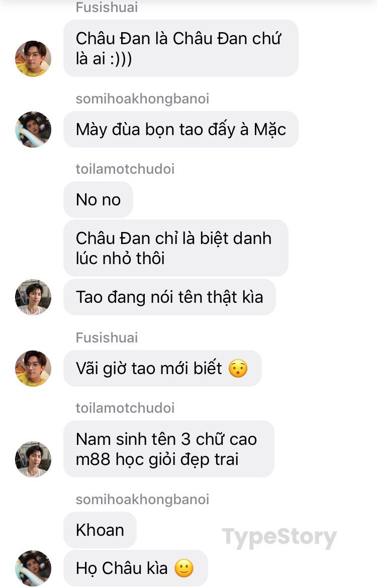The height and width of the screenshot is (588, 377).
Task: Open Fusishuai's avatar next to 'Vãi giờ tao mới biết'
Action: (x=33, y=368)
